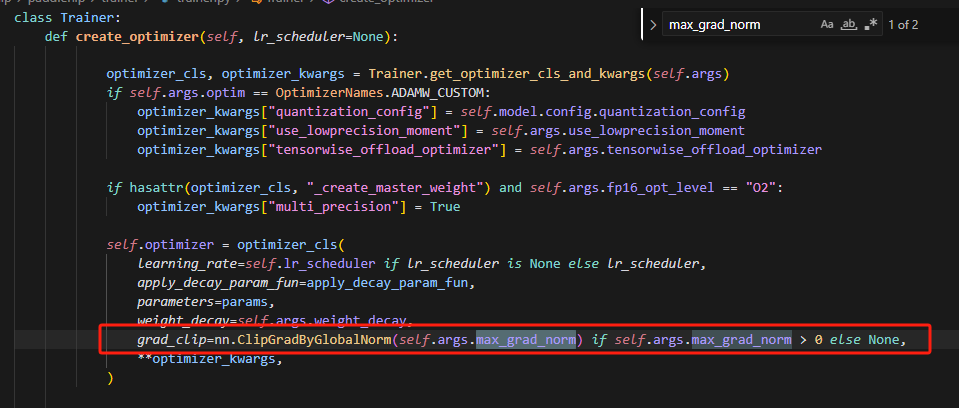Screen dimensions: 959x408
Task: Enable Use Regular Expression search option
Action: pos(873,24)
